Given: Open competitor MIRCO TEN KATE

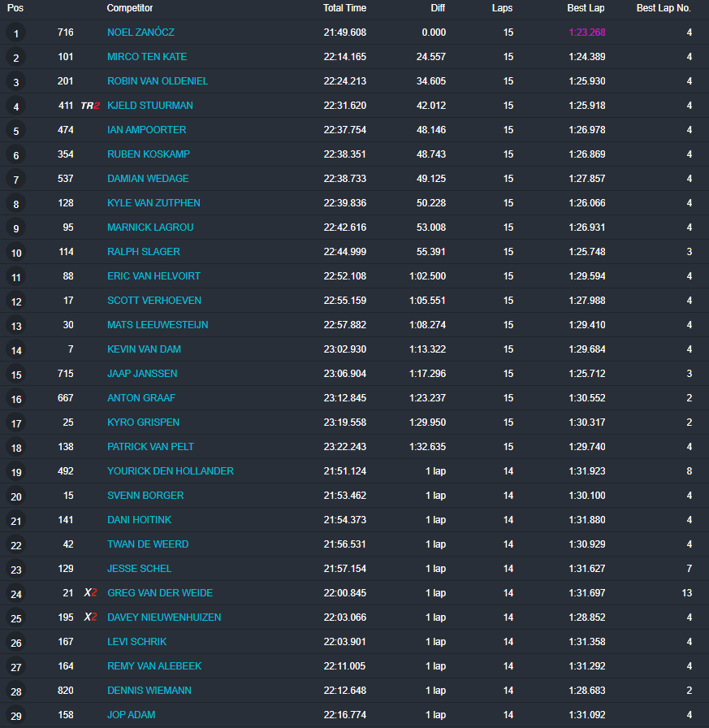Looking at the screenshot, I should 147,57.
